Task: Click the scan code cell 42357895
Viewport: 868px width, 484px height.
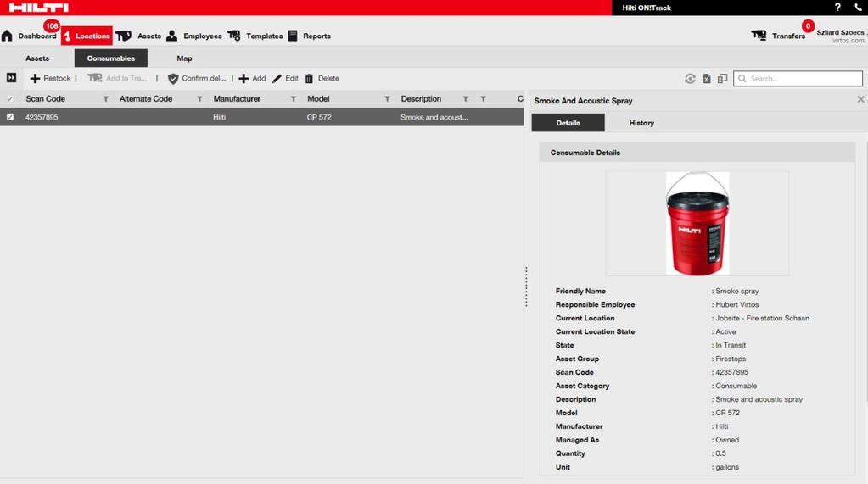Action: pyautogui.click(x=42, y=117)
